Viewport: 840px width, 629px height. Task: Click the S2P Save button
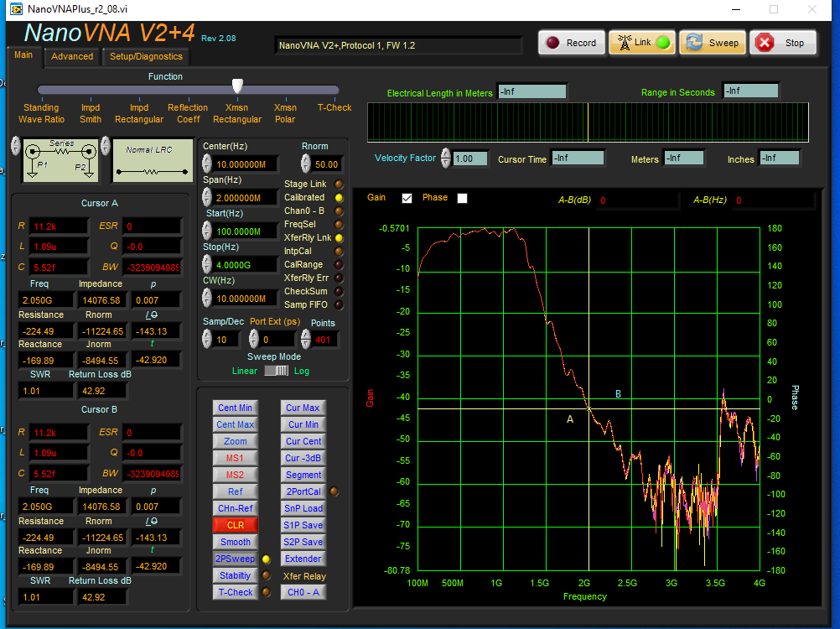click(303, 542)
